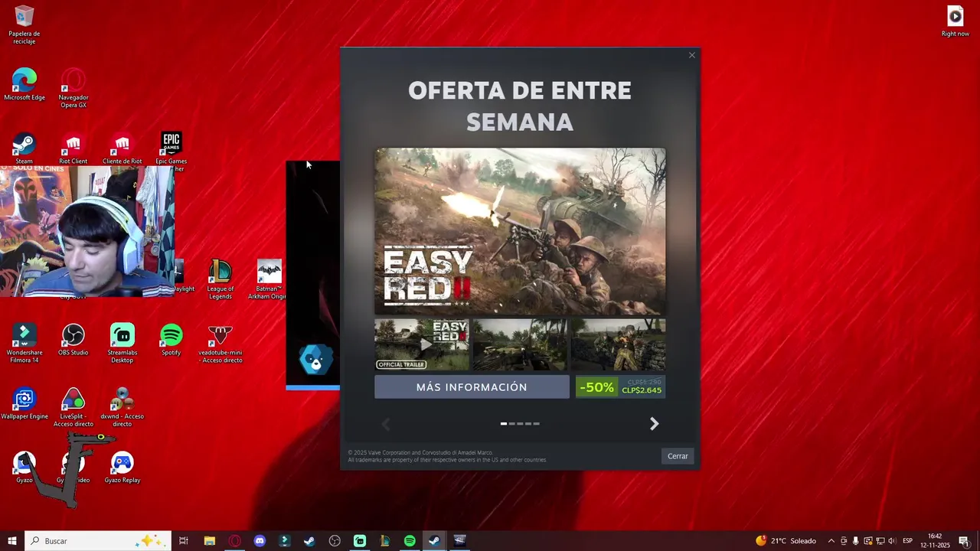Go to next offer with right arrow

click(x=654, y=424)
